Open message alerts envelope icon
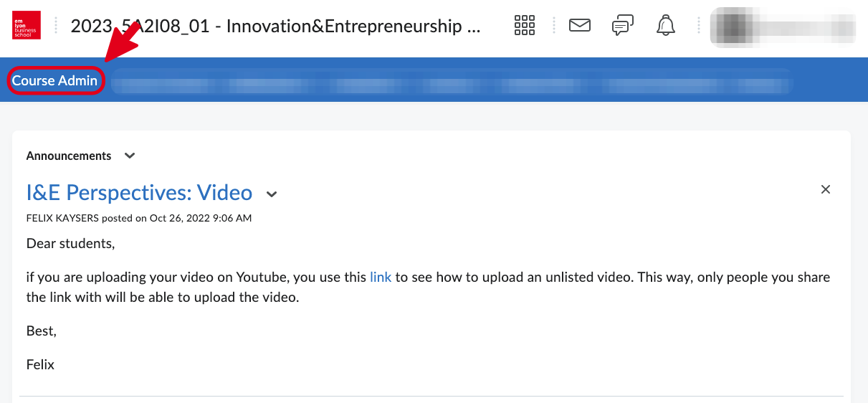This screenshot has height=403, width=868. click(579, 26)
